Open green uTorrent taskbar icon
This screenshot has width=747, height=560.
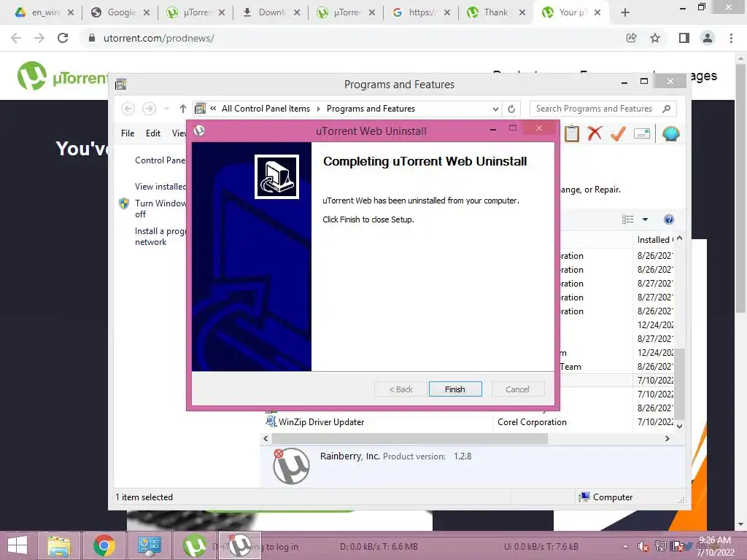coord(195,545)
